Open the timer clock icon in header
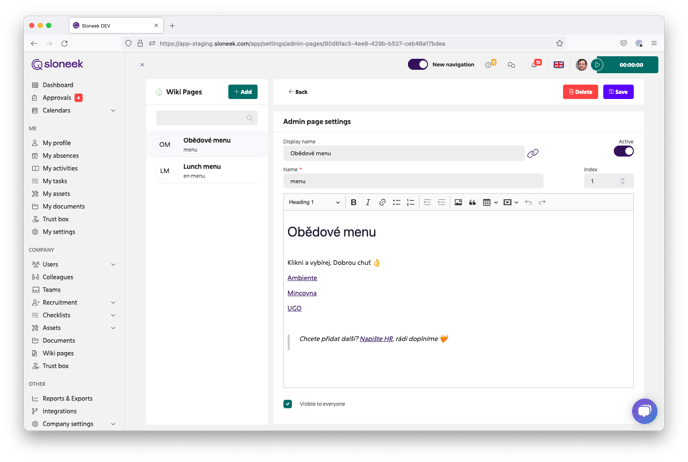 pos(490,64)
